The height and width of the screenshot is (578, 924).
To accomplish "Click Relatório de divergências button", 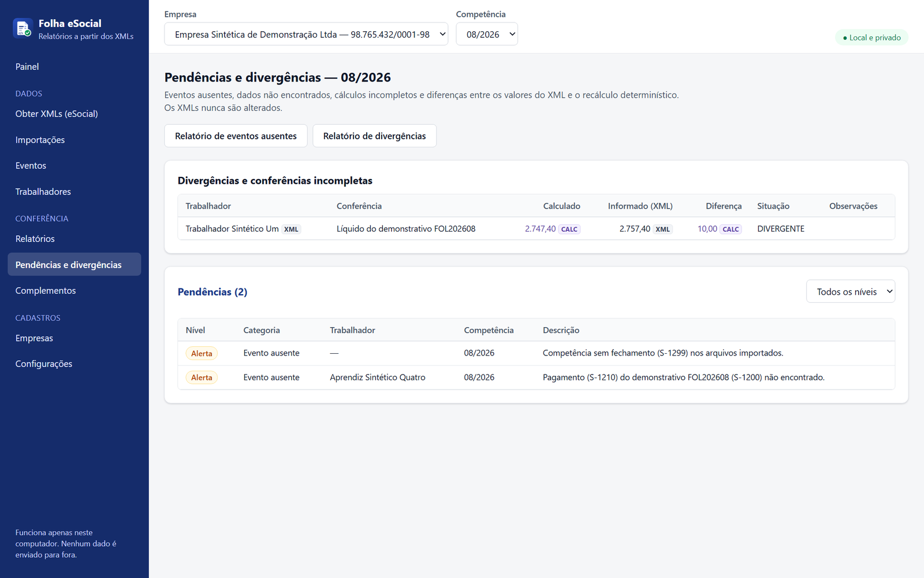I will (374, 136).
